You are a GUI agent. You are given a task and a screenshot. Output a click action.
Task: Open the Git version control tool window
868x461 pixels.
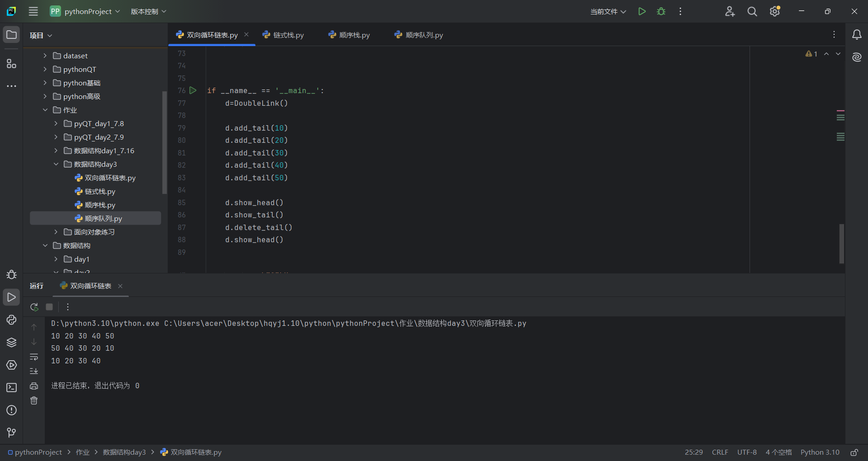point(12,433)
